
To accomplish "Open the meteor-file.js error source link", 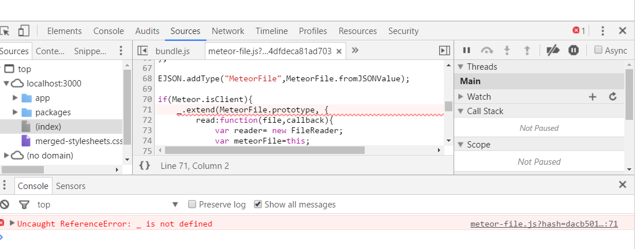I will pos(544,224).
